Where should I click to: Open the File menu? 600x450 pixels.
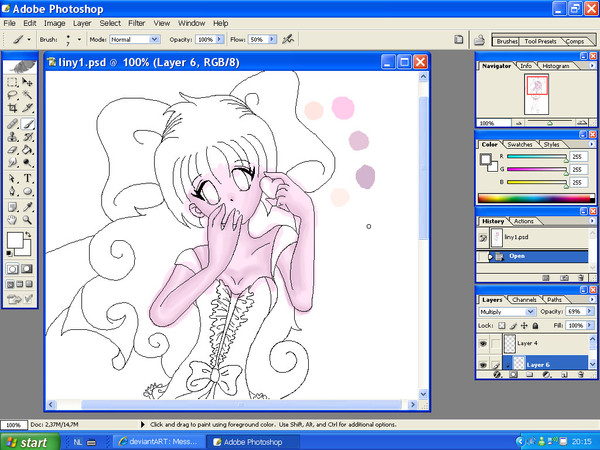[x=10, y=23]
